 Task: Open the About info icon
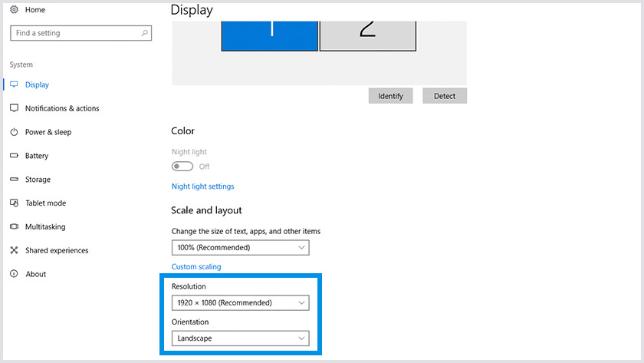[x=14, y=274]
